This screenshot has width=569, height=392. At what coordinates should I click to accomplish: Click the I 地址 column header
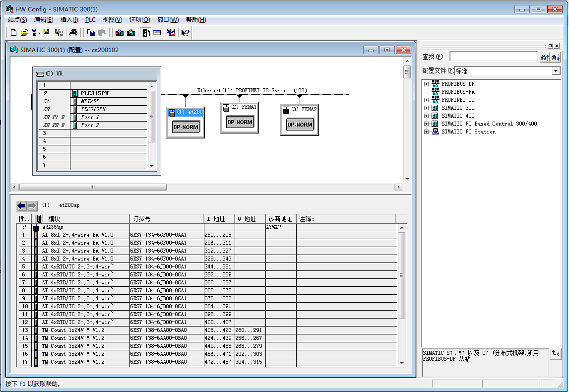click(x=219, y=219)
